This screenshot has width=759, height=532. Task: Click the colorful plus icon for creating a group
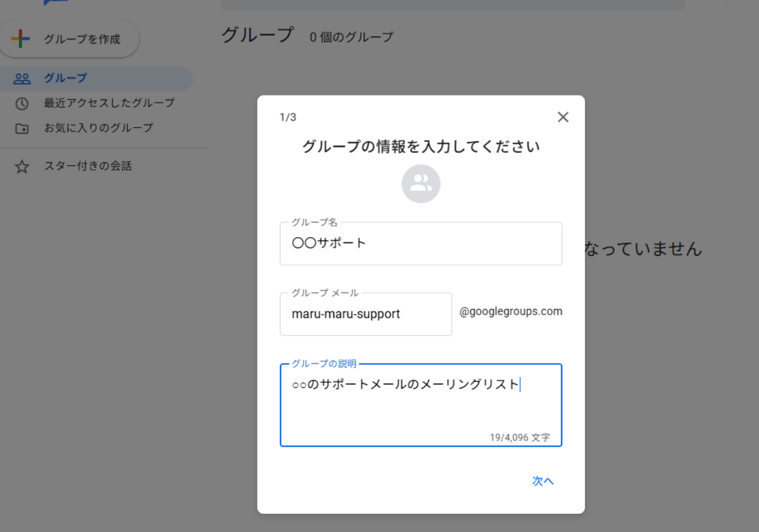[x=21, y=39]
